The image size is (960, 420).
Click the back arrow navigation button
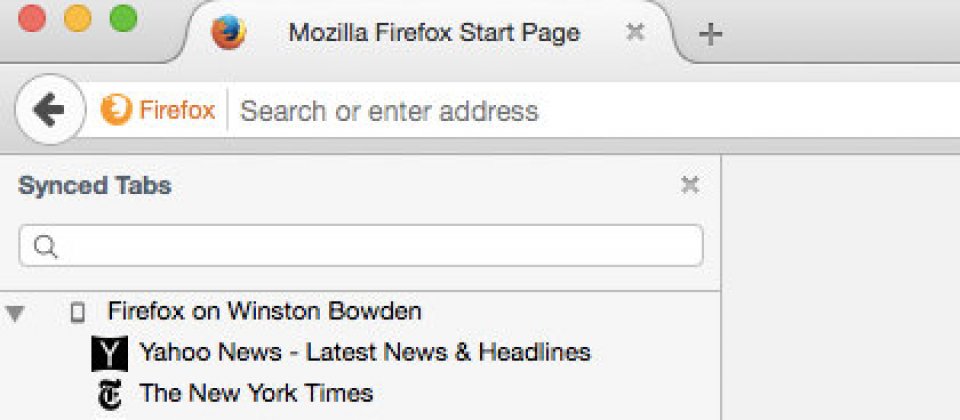(49, 110)
